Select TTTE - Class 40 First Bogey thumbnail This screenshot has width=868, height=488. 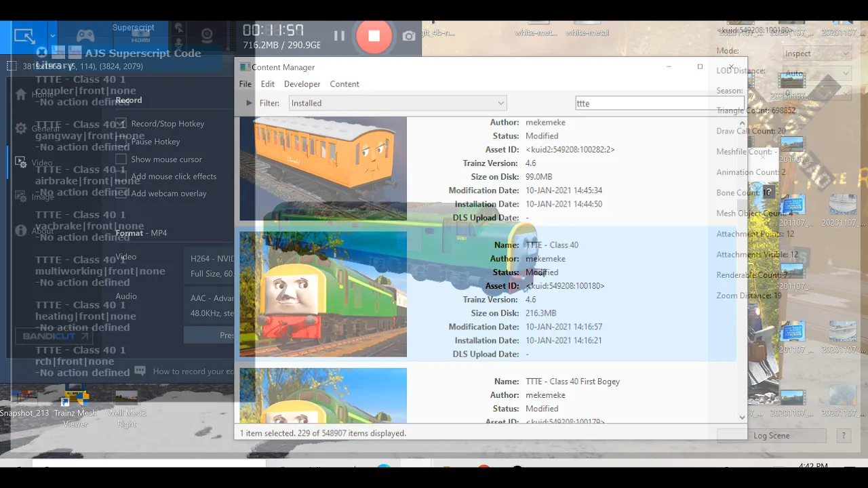click(x=323, y=394)
